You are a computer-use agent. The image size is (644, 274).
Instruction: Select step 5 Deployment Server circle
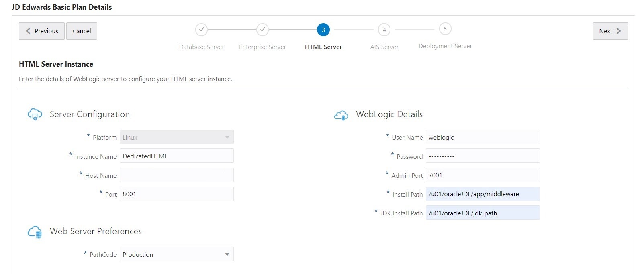445,29
